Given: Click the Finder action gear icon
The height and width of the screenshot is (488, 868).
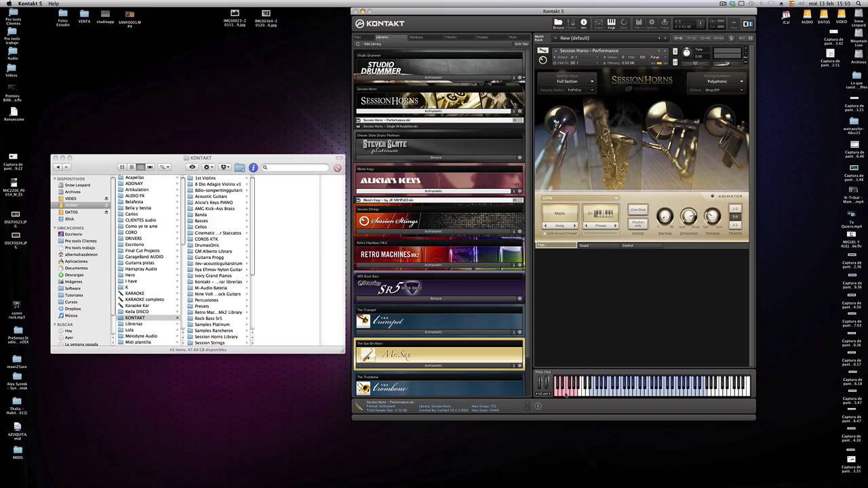Looking at the screenshot, I should [x=208, y=167].
